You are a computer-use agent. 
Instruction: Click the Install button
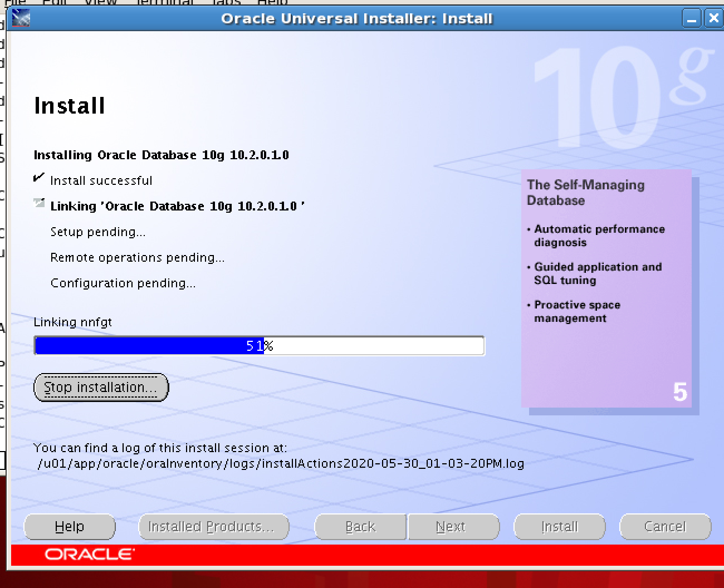[560, 527]
